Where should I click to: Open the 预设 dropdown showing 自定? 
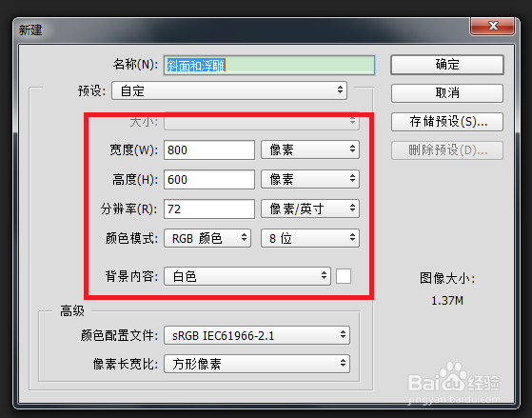click(x=229, y=90)
